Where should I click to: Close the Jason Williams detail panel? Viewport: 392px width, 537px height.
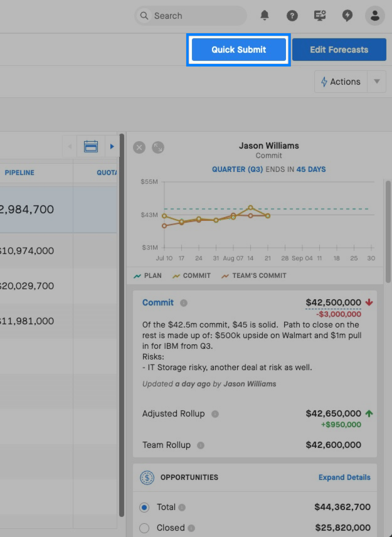tap(139, 147)
